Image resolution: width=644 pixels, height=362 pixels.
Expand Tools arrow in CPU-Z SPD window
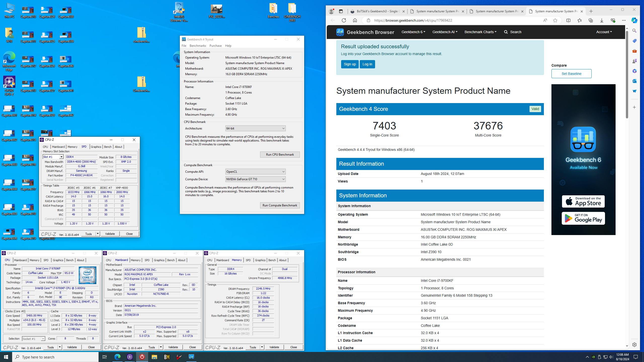point(98,234)
